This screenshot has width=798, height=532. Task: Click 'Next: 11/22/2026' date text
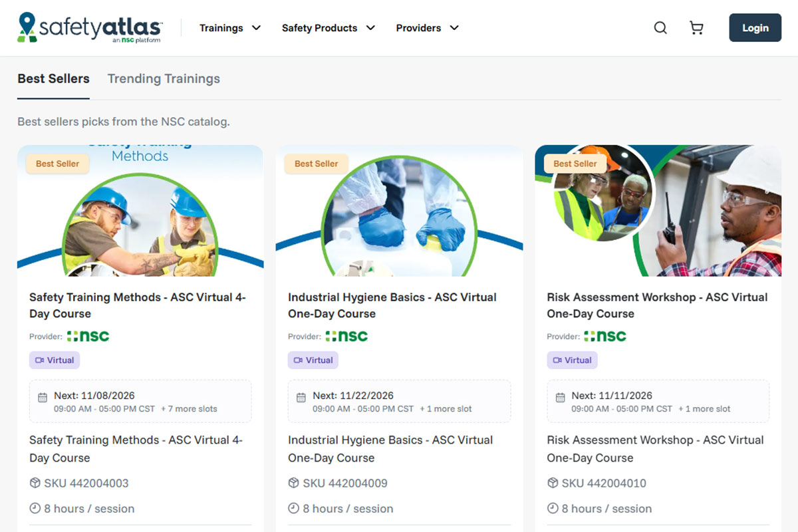[353, 396]
